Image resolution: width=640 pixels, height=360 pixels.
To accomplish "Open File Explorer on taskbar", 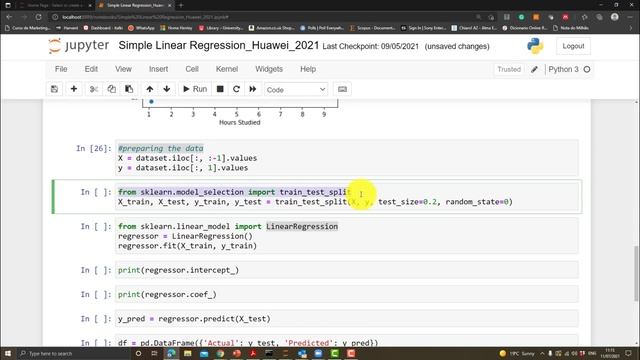I will tap(188, 353).
